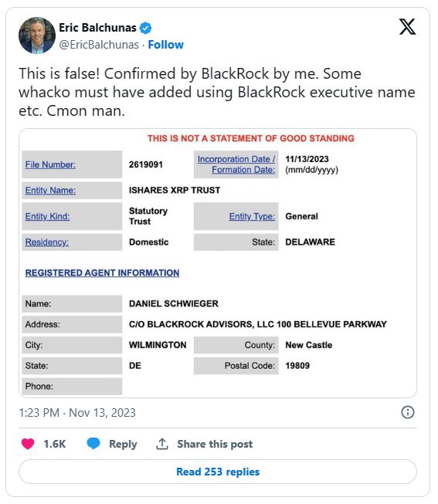Open the @EricBalchunas handle
Screen dimensions: 438x504
99,45
